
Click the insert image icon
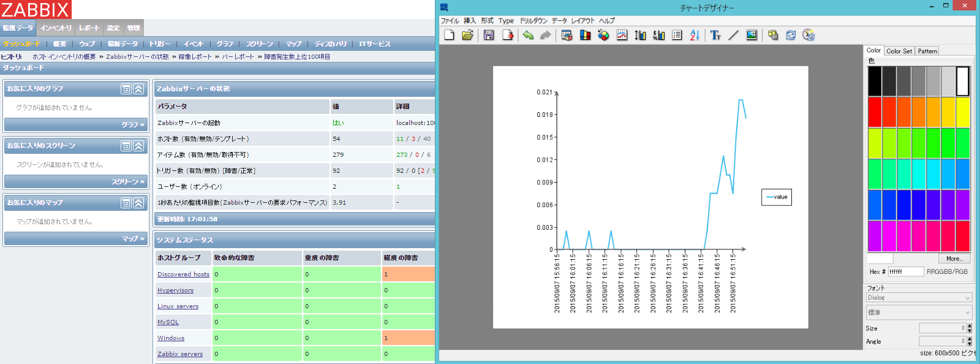[752, 35]
